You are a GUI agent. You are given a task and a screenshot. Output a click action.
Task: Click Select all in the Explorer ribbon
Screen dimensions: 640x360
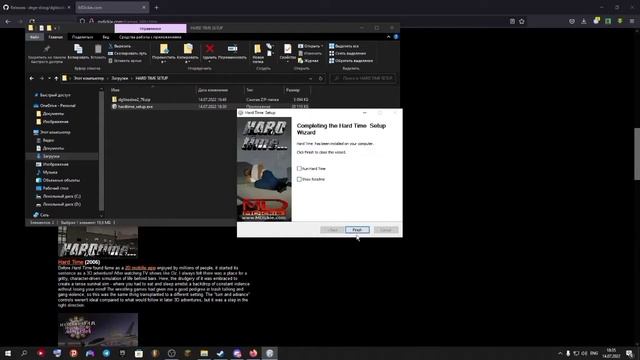click(x=344, y=46)
